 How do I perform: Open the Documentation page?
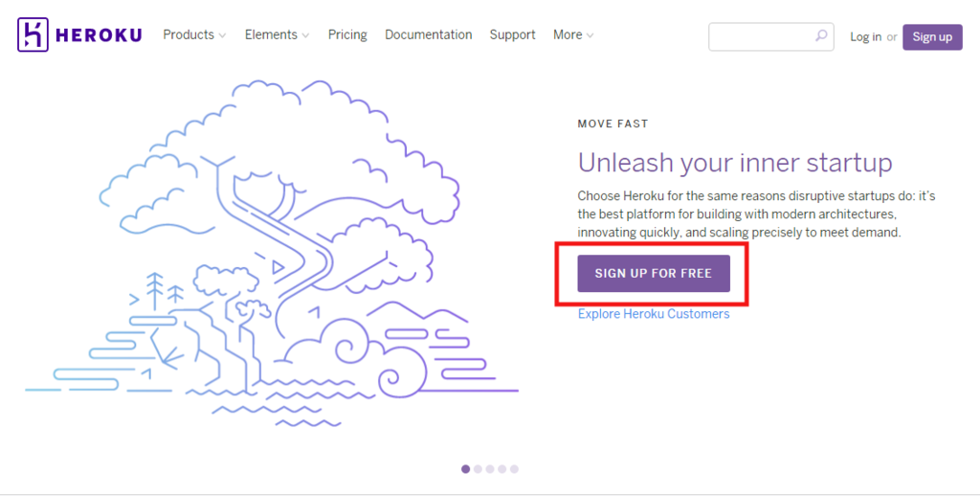point(428,35)
